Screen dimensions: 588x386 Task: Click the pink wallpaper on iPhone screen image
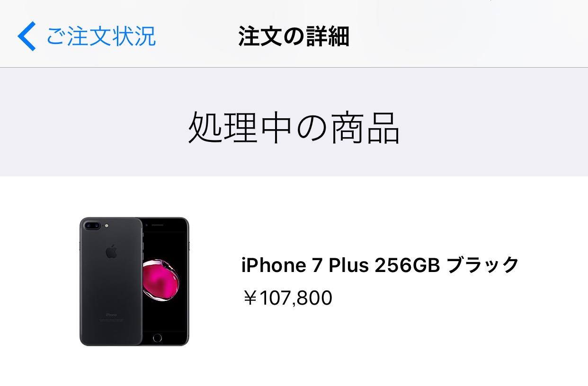coord(161,281)
